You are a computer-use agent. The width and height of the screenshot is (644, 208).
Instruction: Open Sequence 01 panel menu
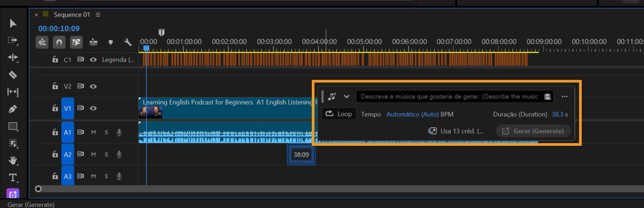(x=98, y=14)
